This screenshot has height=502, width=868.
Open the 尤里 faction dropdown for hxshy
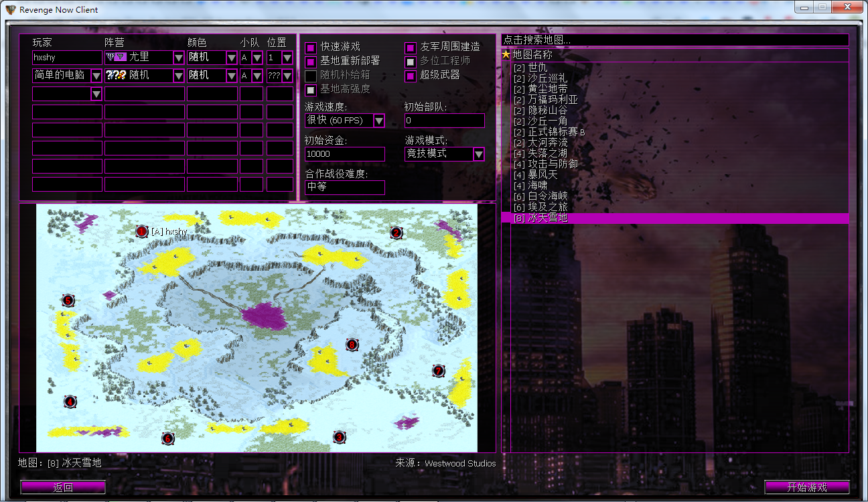(179, 58)
